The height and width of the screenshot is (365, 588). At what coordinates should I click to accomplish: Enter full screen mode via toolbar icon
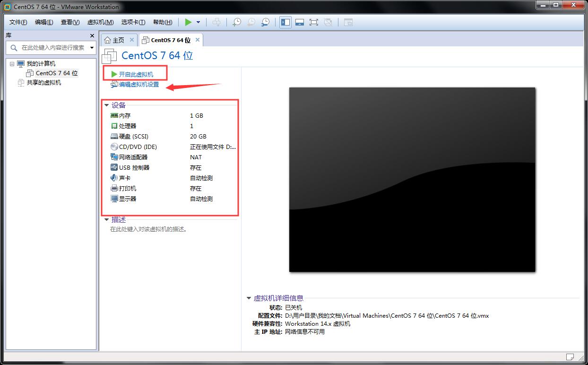[313, 22]
